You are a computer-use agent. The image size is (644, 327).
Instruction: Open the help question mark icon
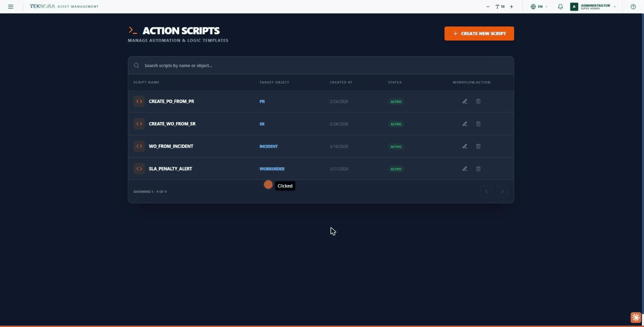633,7
